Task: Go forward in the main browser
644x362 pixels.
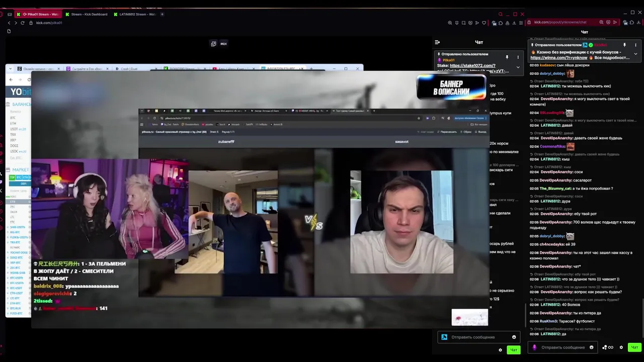Action: [x=16, y=23]
